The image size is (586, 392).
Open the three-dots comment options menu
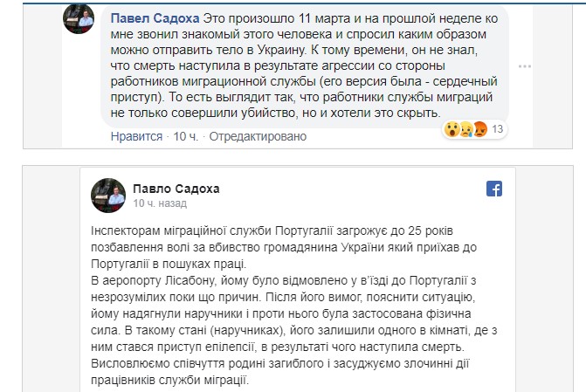pyautogui.click(x=523, y=66)
